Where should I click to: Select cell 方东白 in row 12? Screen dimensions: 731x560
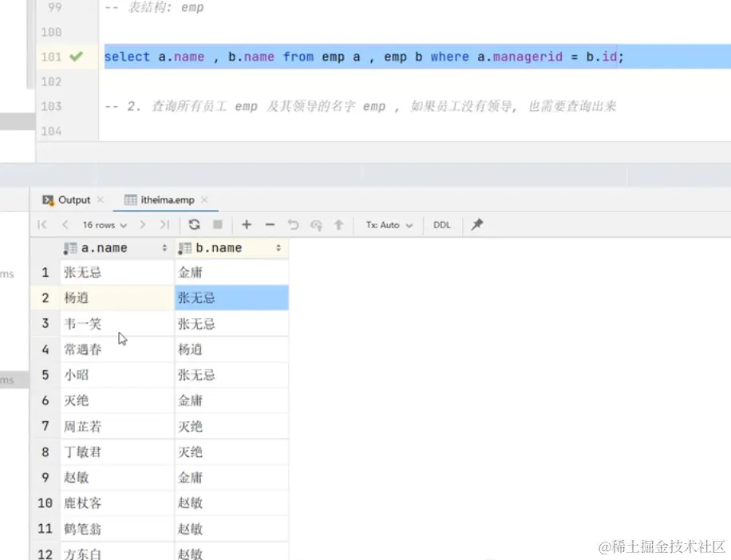pyautogui.click(x=117, y=551)
